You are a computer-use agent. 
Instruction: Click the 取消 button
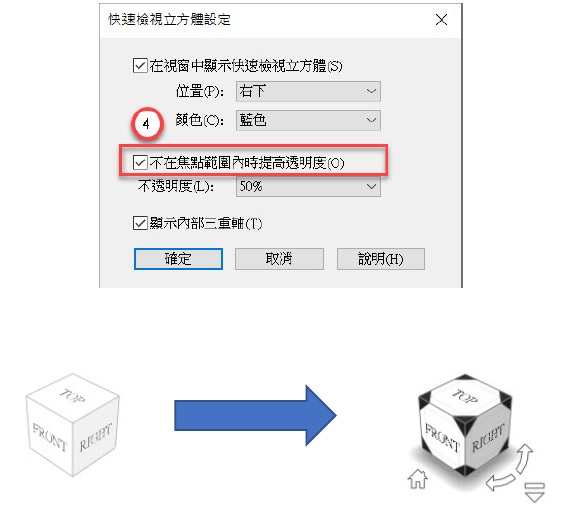pyautogui.click(x=279, y=259)
